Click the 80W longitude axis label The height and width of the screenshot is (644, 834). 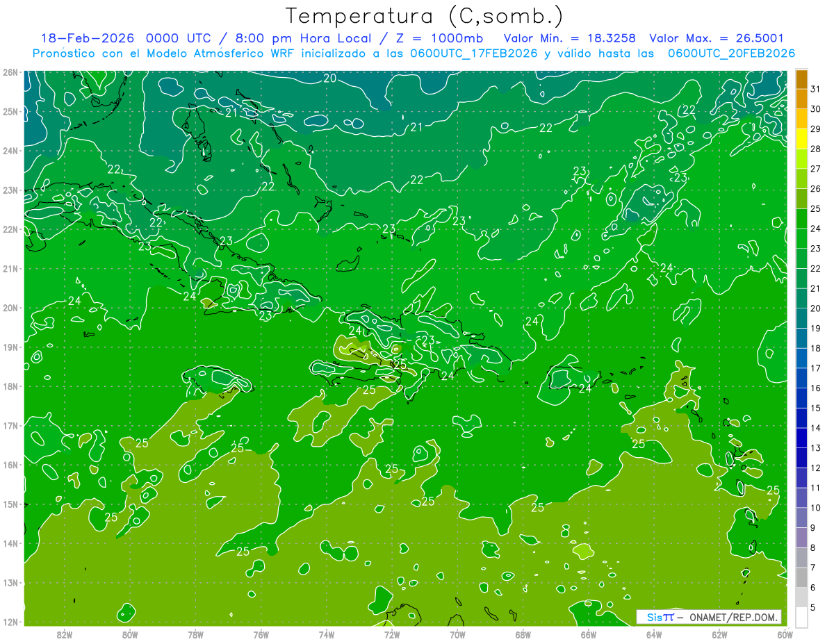click(130, 634)
